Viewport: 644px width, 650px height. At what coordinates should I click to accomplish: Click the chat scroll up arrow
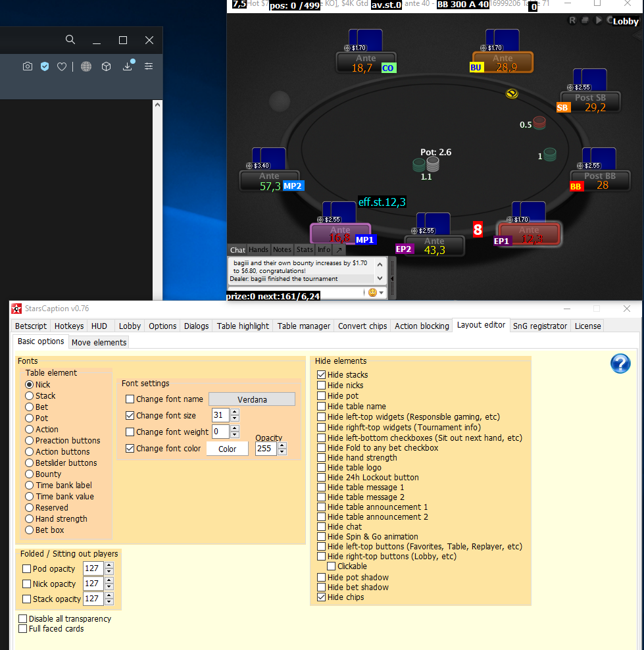click(x=380, y=264)
